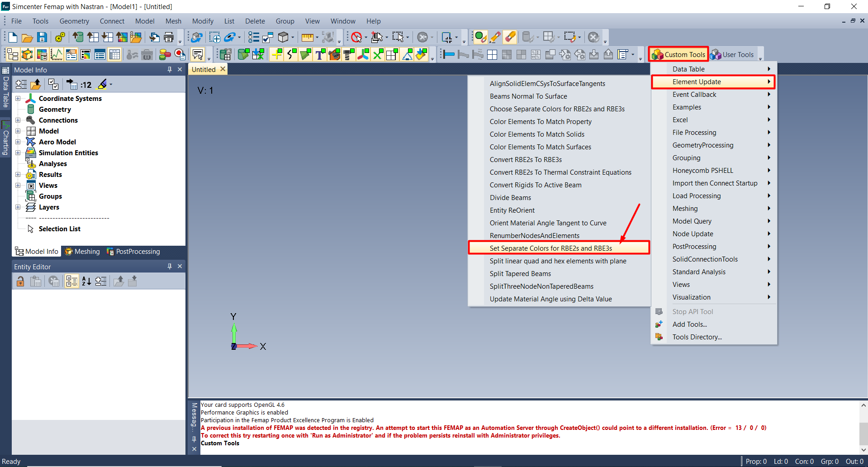The image size is (868, 467).
Task: Open the Model Info pane toolbar icon
Action: 13,55
